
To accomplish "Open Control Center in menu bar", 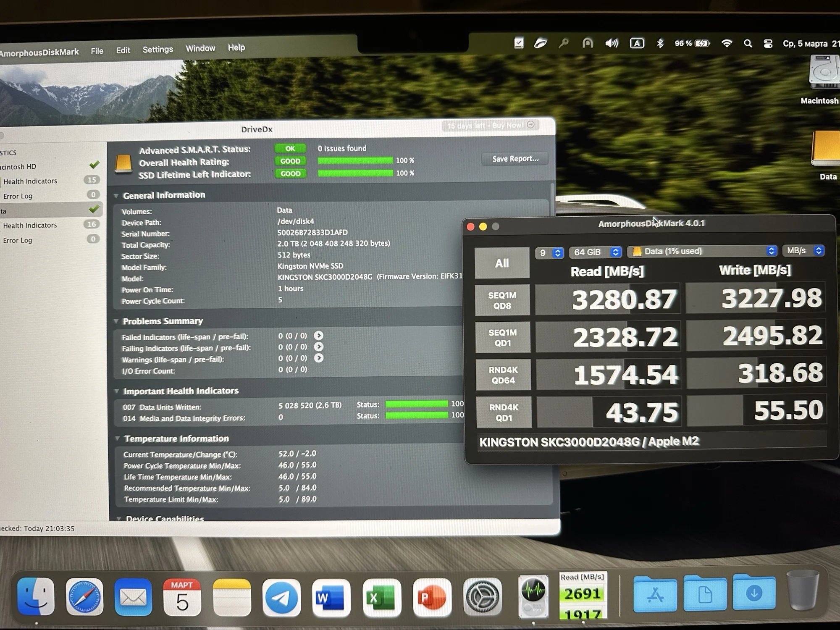I will pyautogui.click(x=768, y=44).
